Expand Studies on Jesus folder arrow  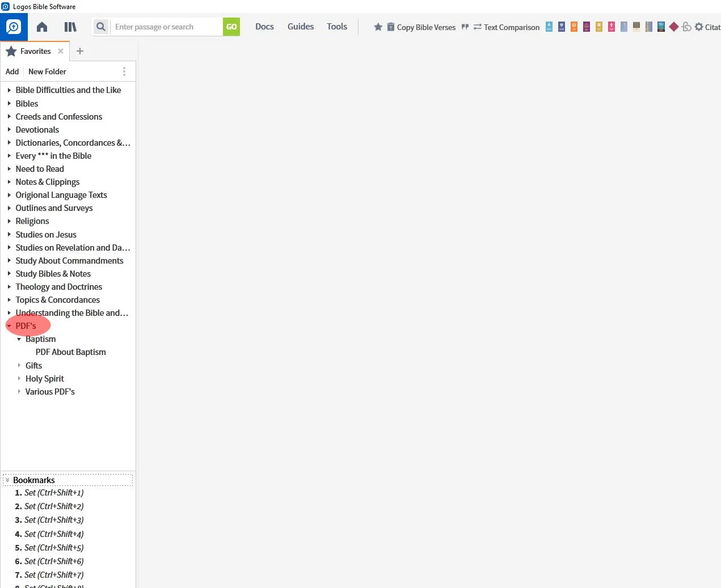pyautogui.click(x=9, y=234)
